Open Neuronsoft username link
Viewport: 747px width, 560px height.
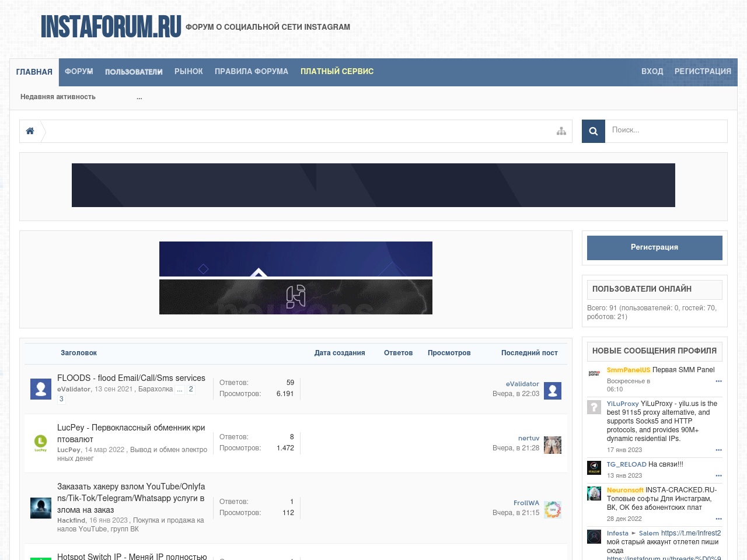[625, 490]
